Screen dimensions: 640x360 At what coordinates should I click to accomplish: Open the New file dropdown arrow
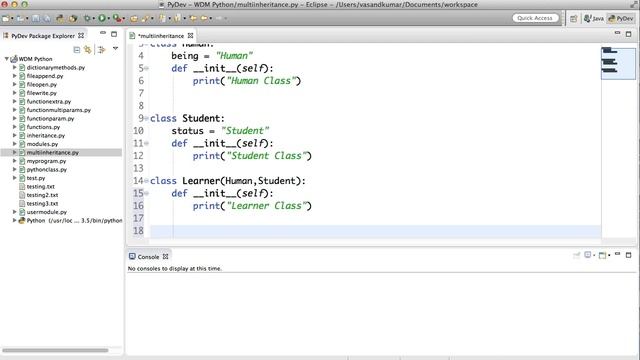pos(12,19)
